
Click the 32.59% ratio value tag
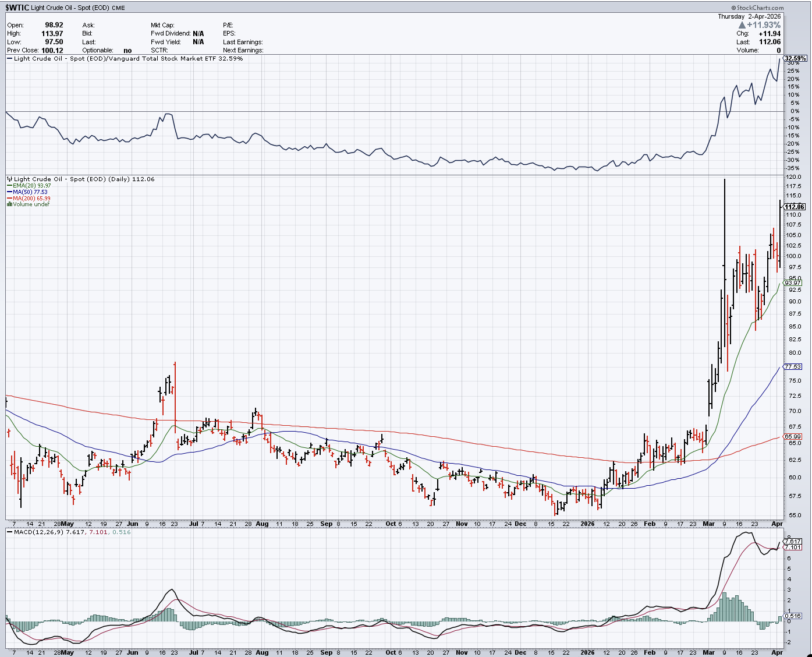coord(795,58)
